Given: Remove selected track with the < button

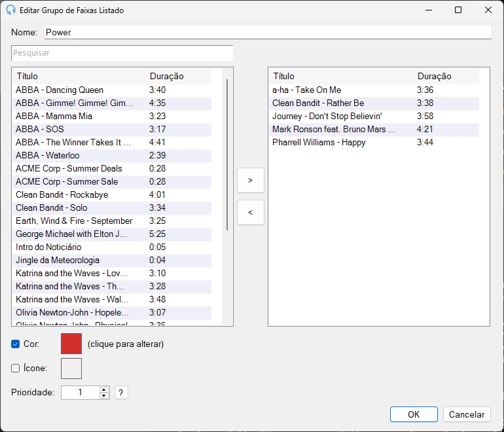Looking at the screenshot, I should (251, 213).
